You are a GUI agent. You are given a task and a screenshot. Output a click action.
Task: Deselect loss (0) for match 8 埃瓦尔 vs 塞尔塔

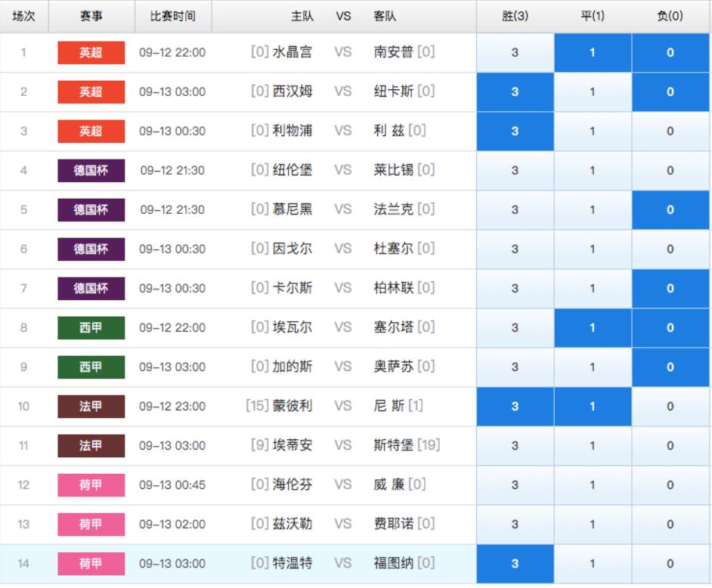pos(670,328)
